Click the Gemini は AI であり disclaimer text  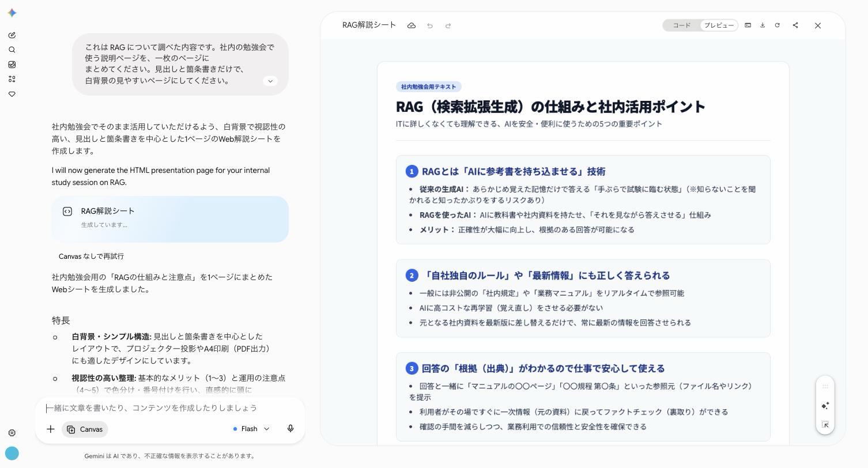(x=169, y=456)
